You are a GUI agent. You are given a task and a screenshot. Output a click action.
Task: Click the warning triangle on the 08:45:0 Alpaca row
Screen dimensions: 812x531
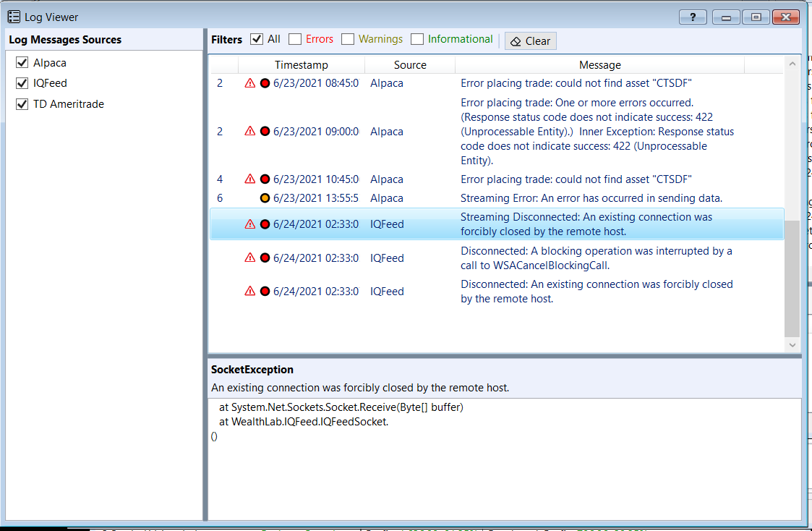(250, 83)
